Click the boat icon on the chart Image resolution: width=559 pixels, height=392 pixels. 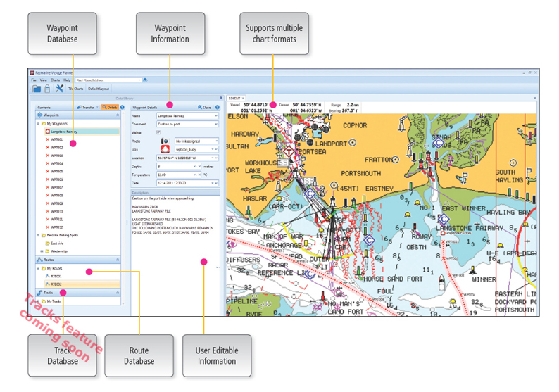point(441,283)
